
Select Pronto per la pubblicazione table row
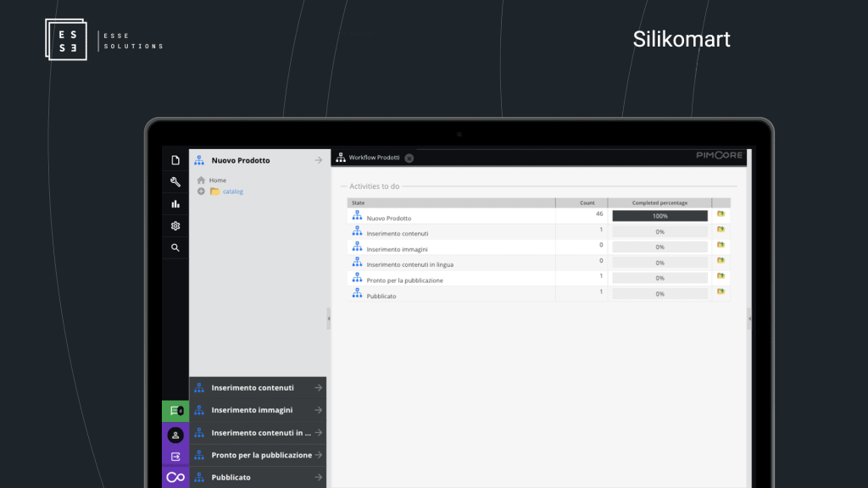click(x=538, y=278)
